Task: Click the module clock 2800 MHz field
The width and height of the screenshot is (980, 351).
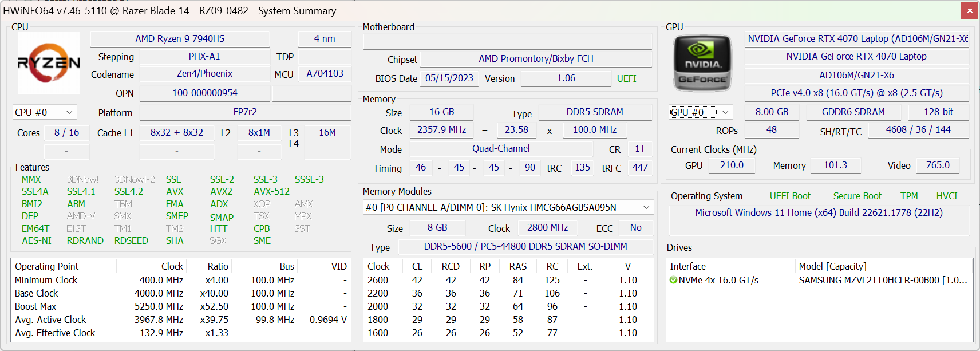Action: click(x=547, y=227)
